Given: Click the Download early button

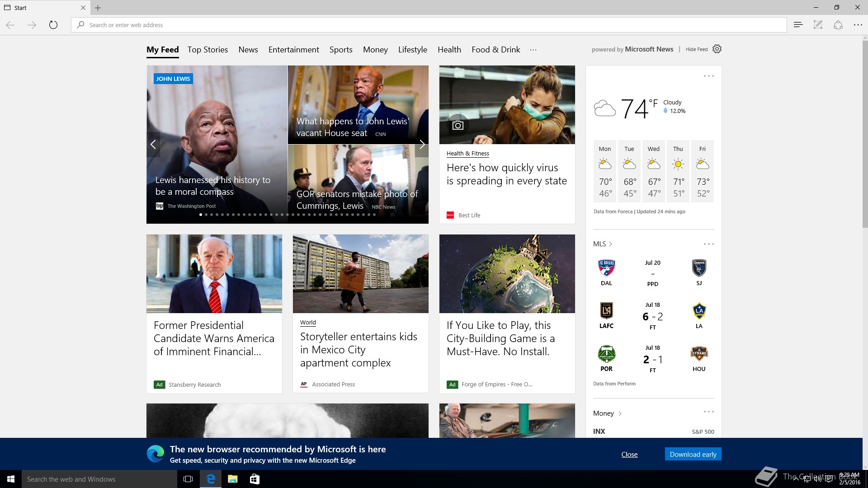Looking at the screenshot, I should (x=693, y=454).
